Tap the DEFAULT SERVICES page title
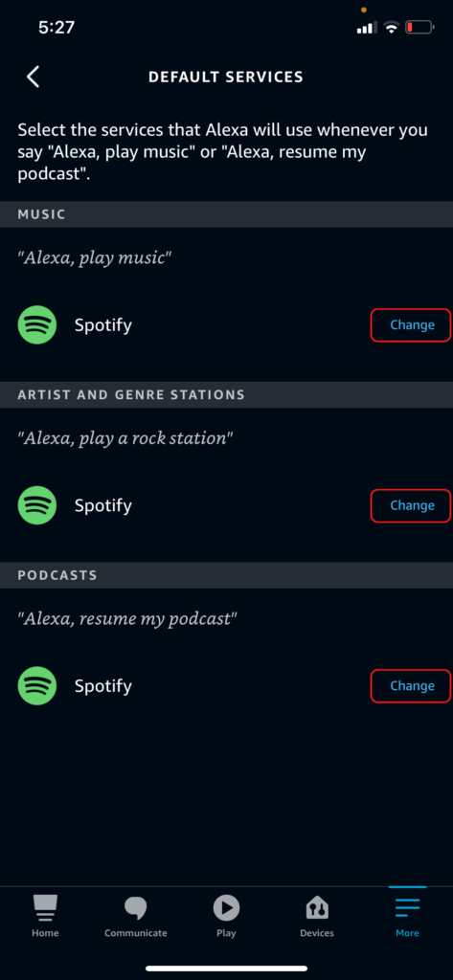The image size is (453, 980). click(x=226, y=77)
